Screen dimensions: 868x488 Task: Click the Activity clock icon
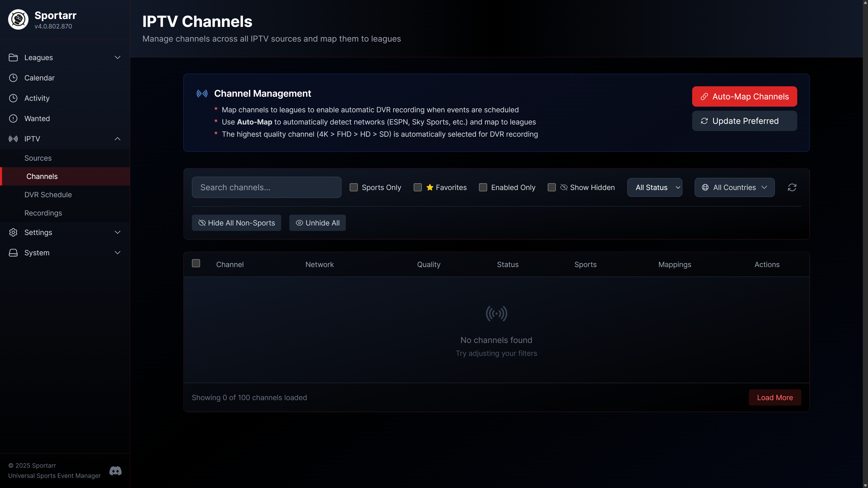tap(13, 98)
